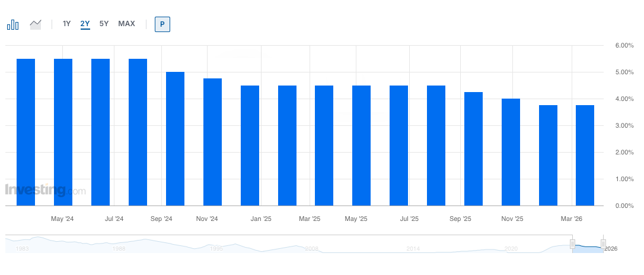Switch to area line chart icon
Image resolution: width=644 pixels, height=275 pixels.
click(36, 24)
